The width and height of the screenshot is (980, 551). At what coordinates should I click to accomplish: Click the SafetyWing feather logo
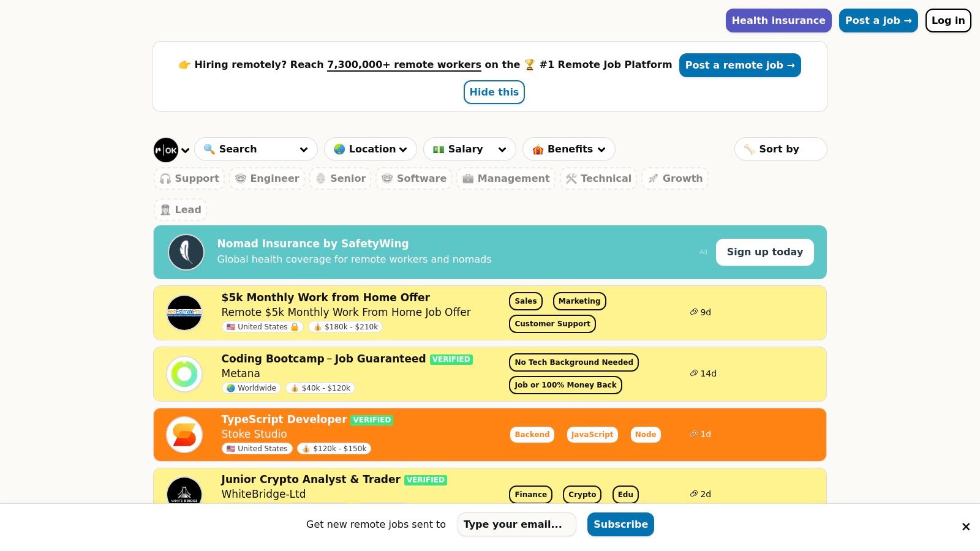click(x=186, y=252)
